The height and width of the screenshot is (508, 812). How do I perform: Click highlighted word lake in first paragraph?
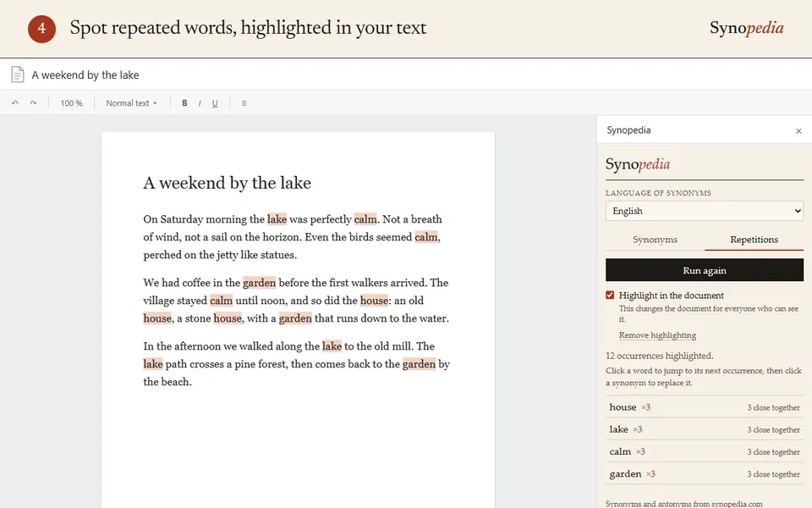point(277,219)
